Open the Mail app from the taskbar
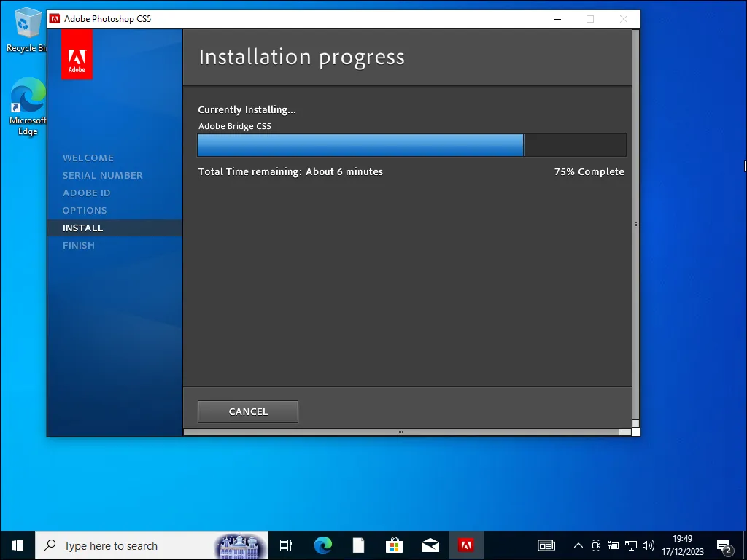Viewport: 747px width, 560px height. [x=430, y=545]
